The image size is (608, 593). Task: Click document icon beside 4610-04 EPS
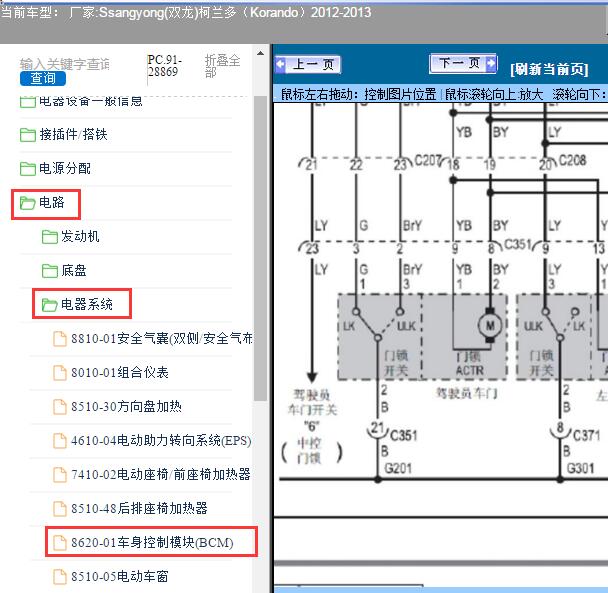click(x=60, y=441)
